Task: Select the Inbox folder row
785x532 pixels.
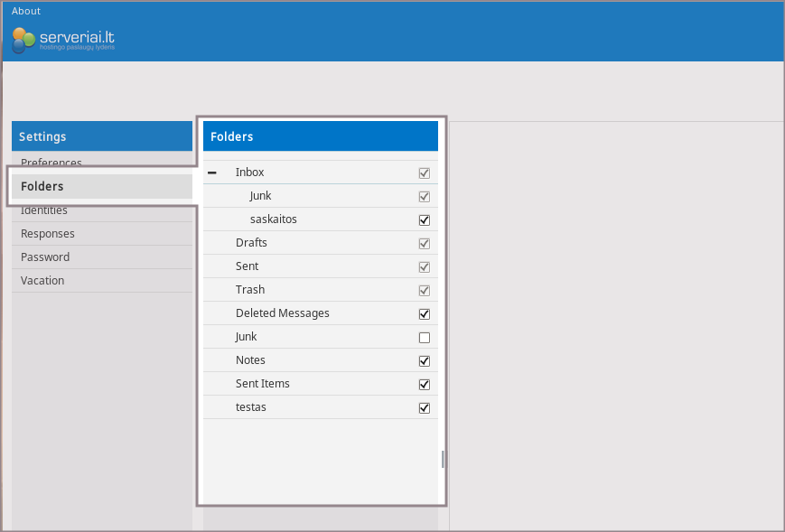Action: pyautogui.click(x=250, y=173)
